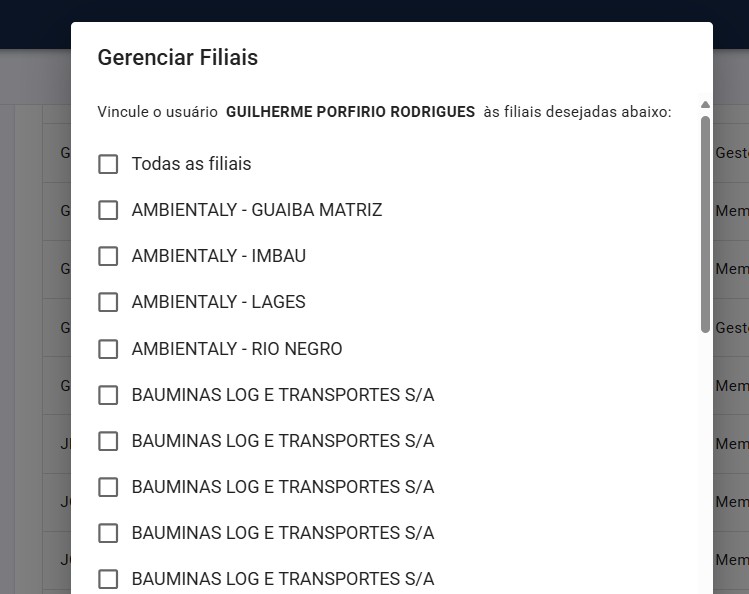Click the Todas as filiais label text

tap(191, 164)
